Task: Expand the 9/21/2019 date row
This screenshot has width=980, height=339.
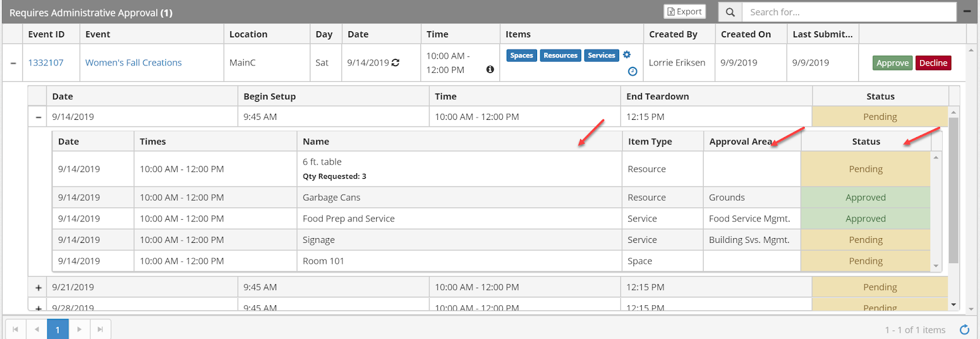Action: coord(38,288)
